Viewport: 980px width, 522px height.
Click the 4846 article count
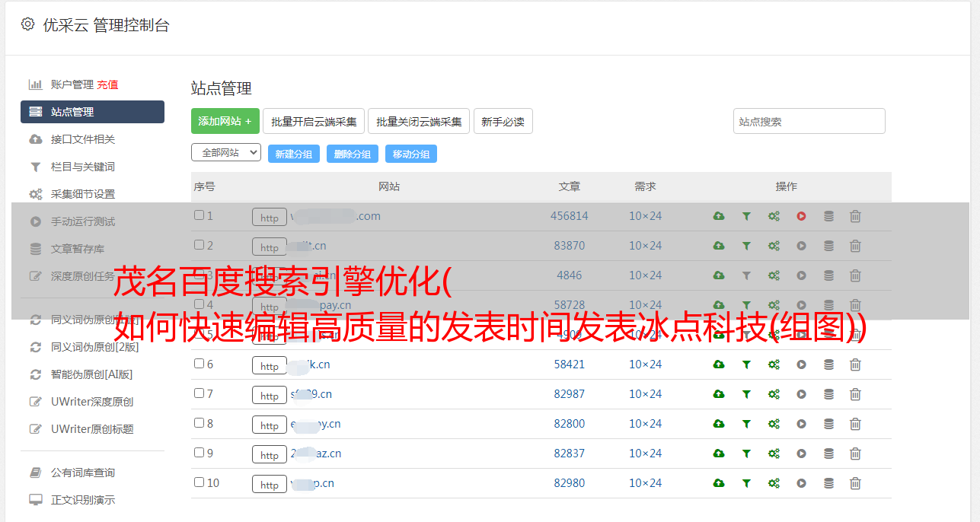(x=570, y=275)
